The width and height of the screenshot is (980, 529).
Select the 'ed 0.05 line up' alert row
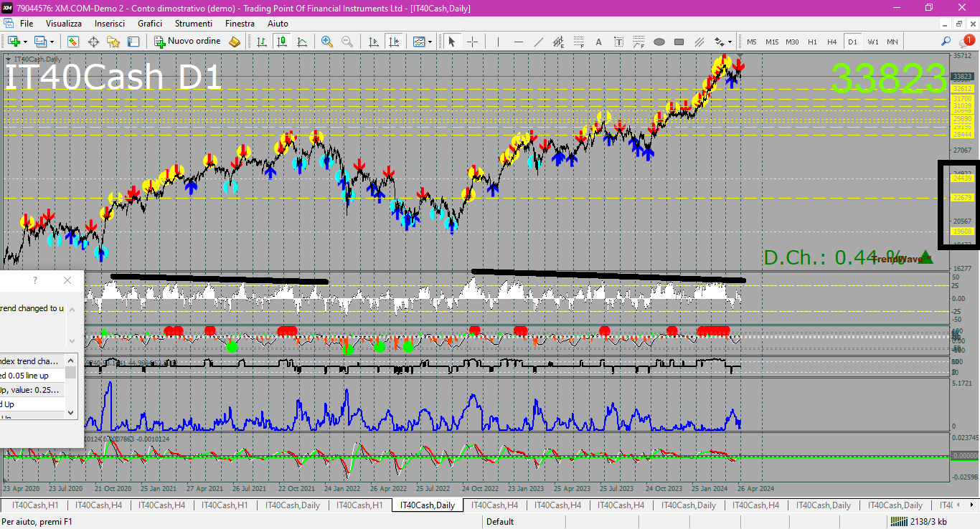[32, 376]
